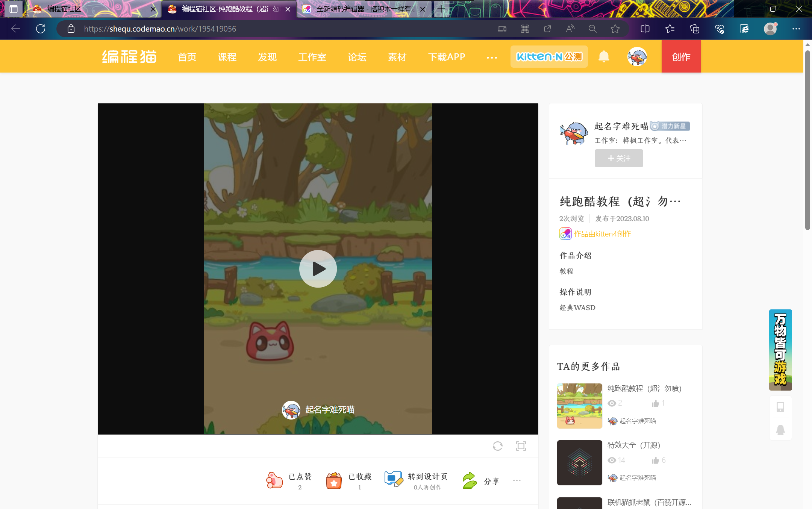This screenshot has height=509, width=812.
Task: Click the 万物皆可游戏 side banner
Action: 780,350
